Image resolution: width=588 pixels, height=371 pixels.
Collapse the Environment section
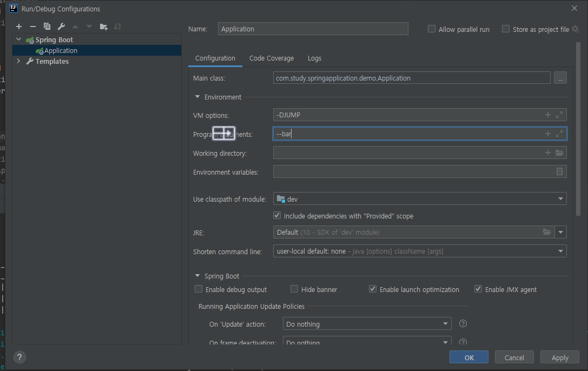(197, 97)
